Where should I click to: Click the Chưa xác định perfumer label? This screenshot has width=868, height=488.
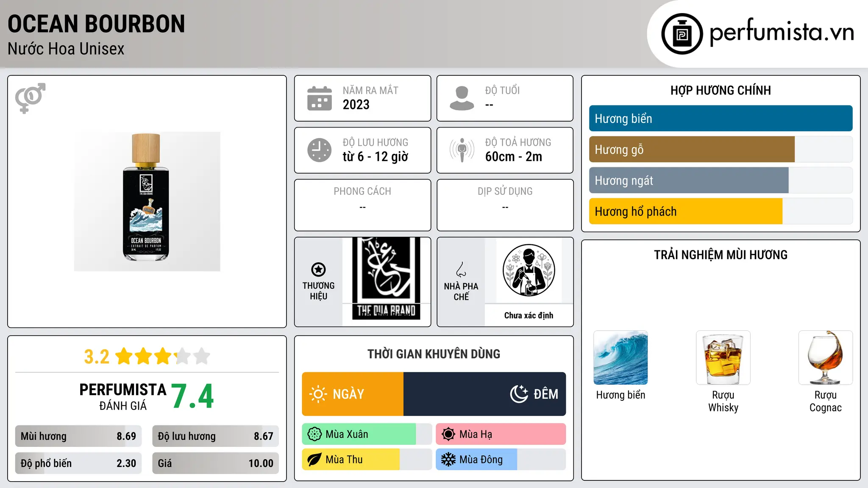(x=529, y=315)
